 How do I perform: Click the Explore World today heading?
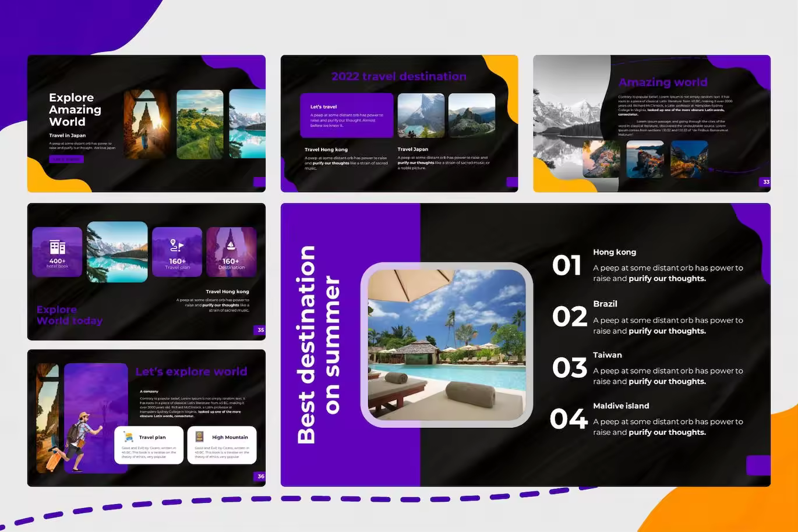tap(69, 315)
